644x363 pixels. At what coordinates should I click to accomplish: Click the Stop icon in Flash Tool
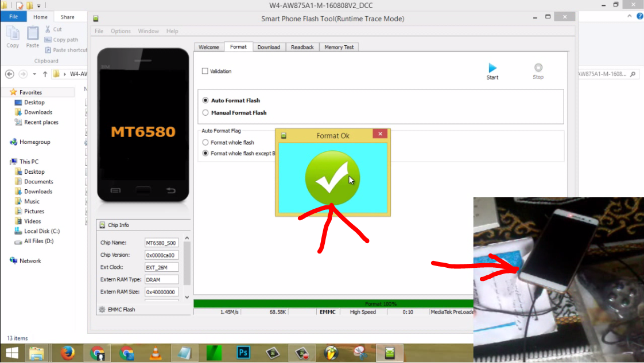(x=538, y=67)
